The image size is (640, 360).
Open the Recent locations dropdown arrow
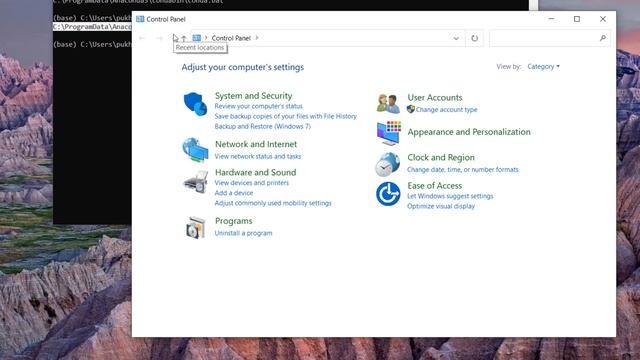(x=175, y=38)
